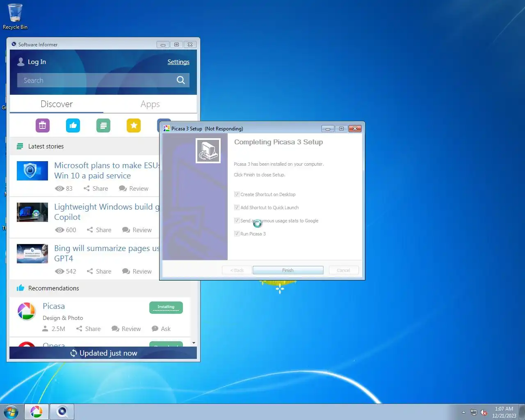Click the installer graphic in Picasa Setup

208,151
